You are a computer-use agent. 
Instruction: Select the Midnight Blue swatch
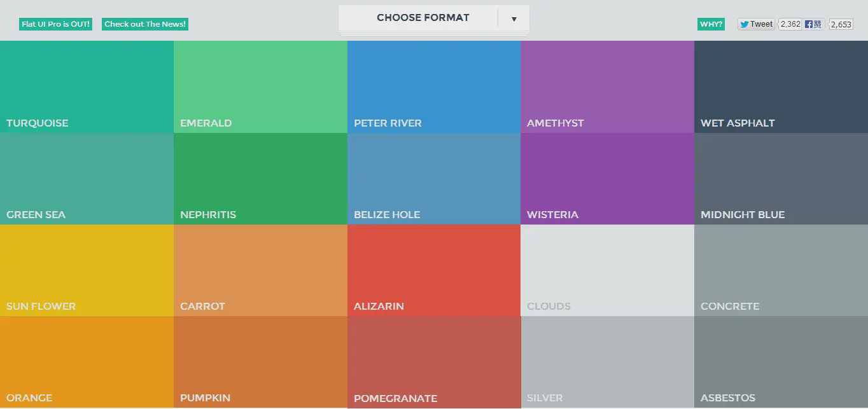781,178
